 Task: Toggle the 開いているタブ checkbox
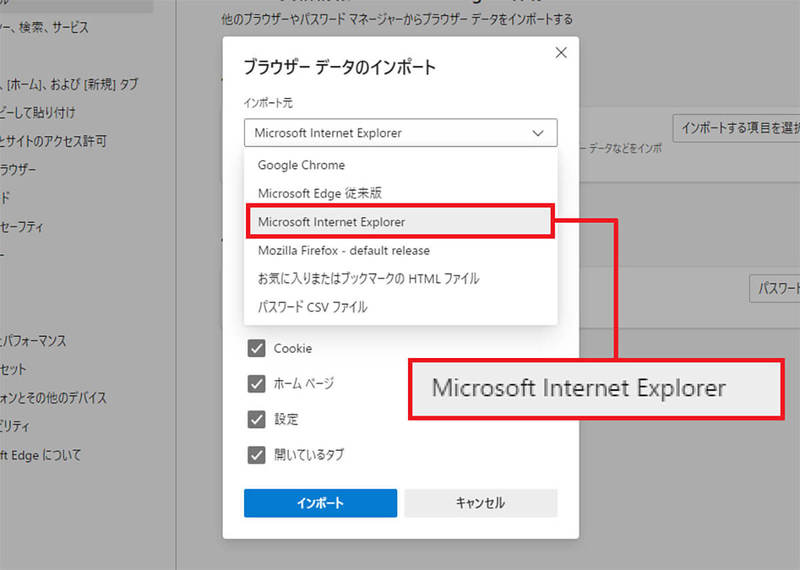256,455
